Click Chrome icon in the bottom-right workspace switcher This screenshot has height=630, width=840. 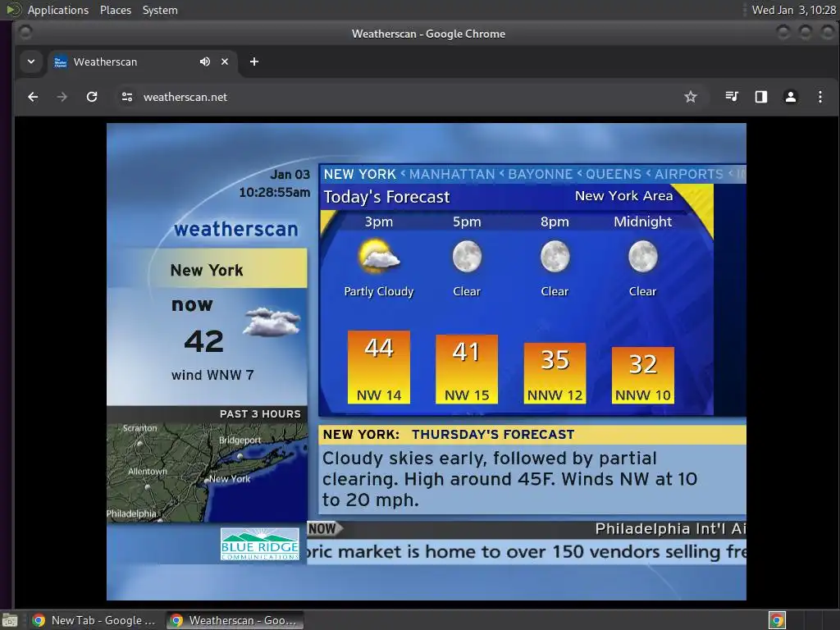(x=777, y=620)
